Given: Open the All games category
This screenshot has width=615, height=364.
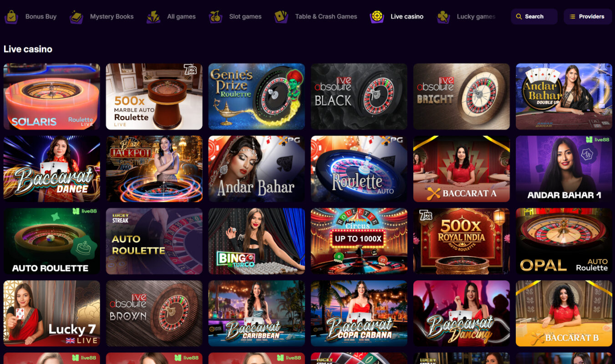Looking at the screenshot, I should point(171,17).
